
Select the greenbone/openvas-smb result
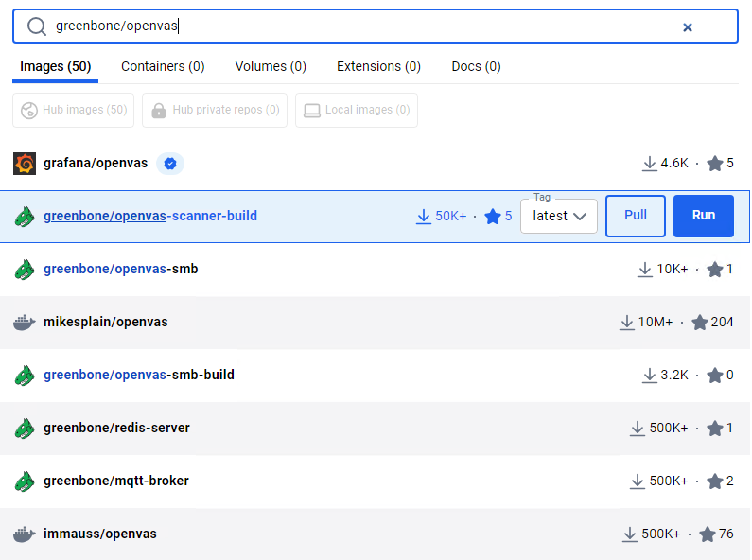(x=375, y=269)
